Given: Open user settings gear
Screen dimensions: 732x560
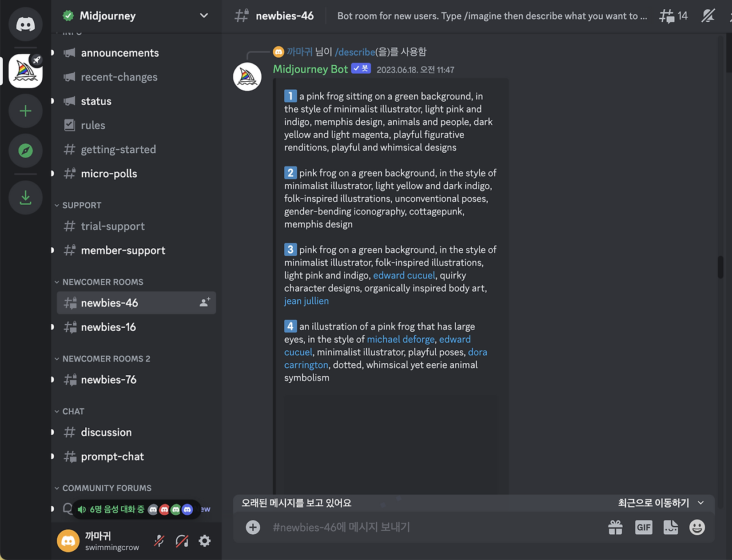Looking at the screenshot, I should tap(204, 541).
